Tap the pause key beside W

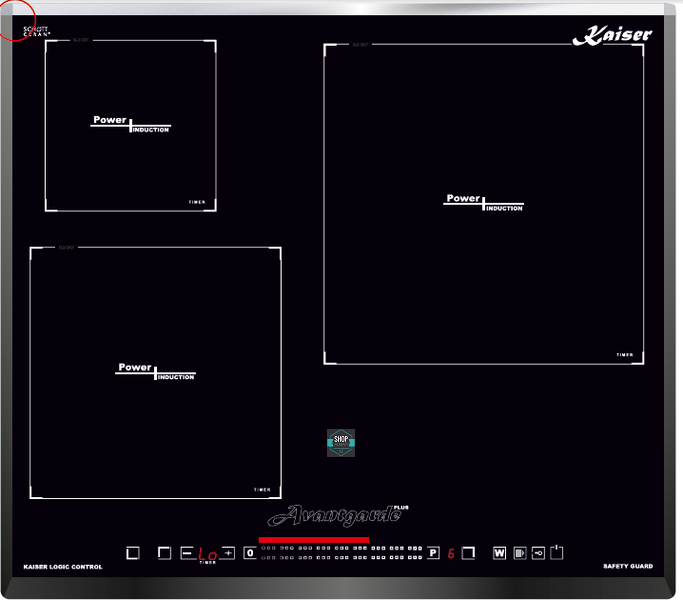pos(520,553)
